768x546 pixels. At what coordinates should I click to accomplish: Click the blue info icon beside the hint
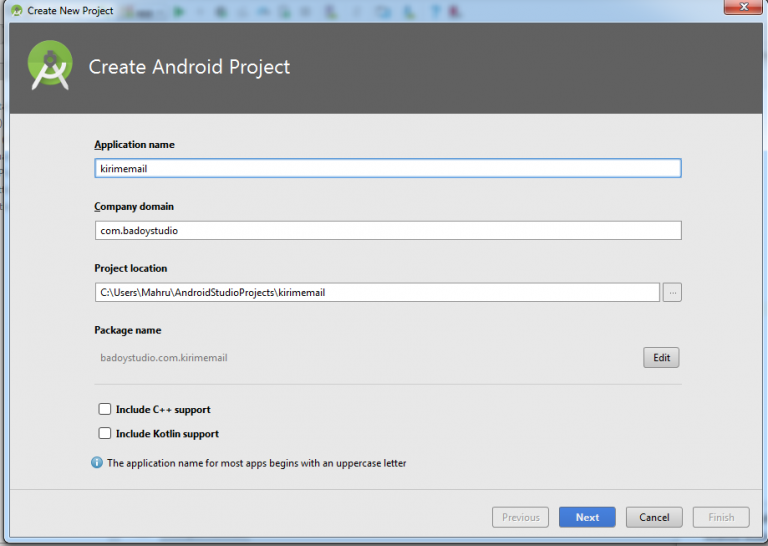[x=97, y=463]
